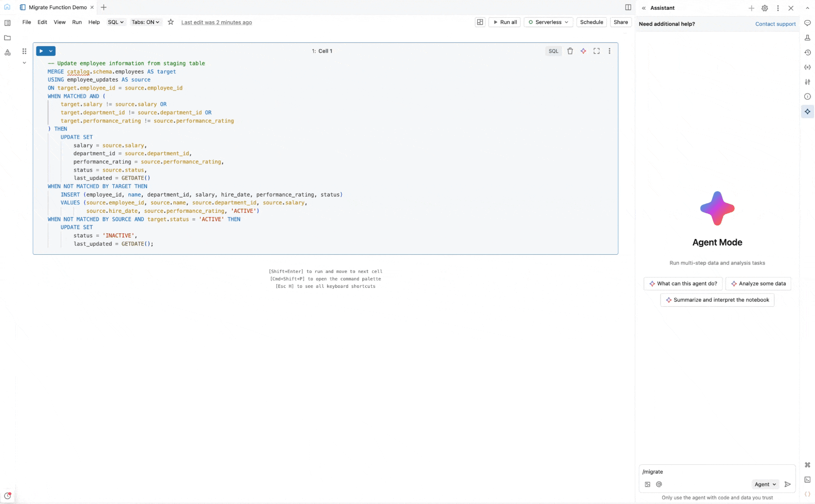Image resolution: width=815 pixels, height=504 pixels.
Task: Open the Serverless compute dropdown
Action: tap(548, 22)
